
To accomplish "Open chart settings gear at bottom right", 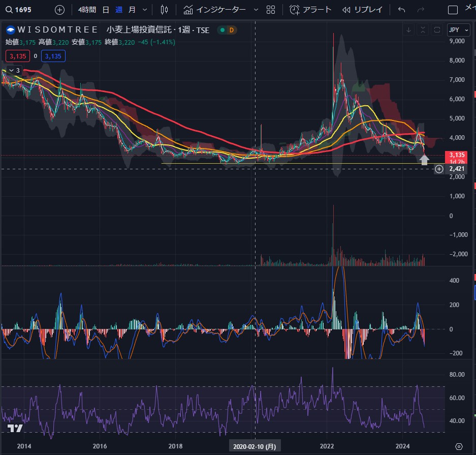I will coord(459,446).
